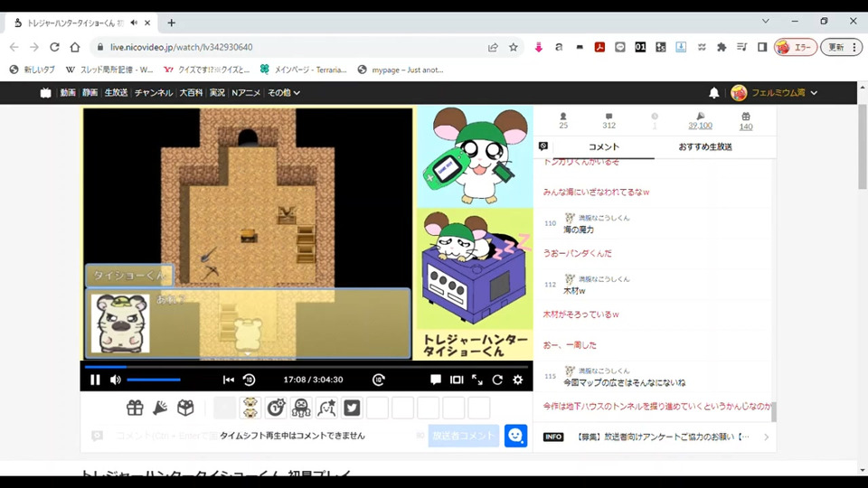
Task: Open the extensions puzzle icon
Action: click(x=722, y=47)
